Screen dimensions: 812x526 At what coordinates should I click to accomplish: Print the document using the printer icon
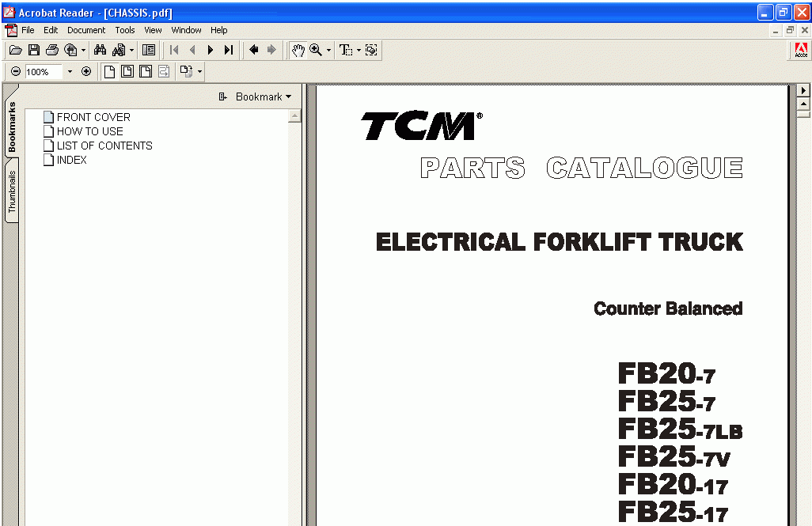coord(51,50)
